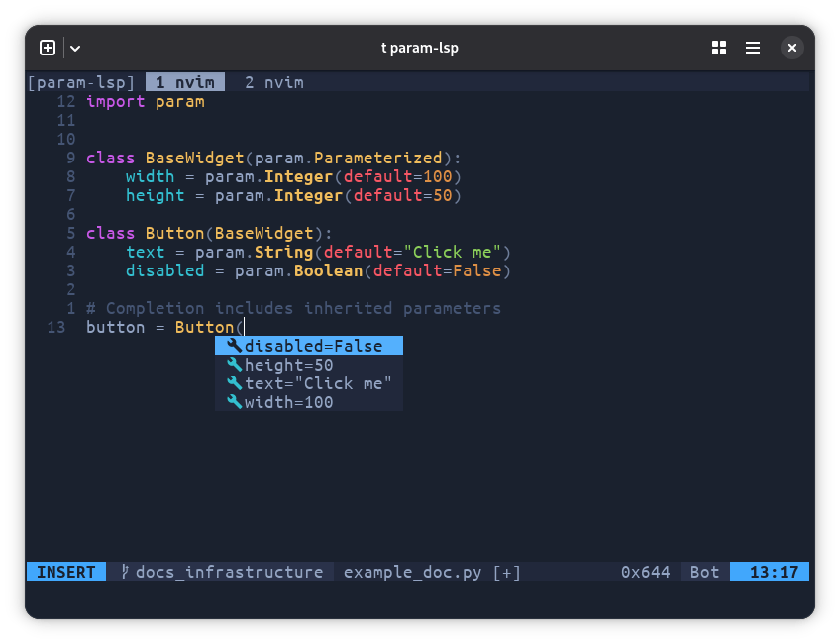Image resolution: width=840 pixels, height=644 pixels.
Task: Click example_doc.py filename in statusline
Action: [412, 572]
